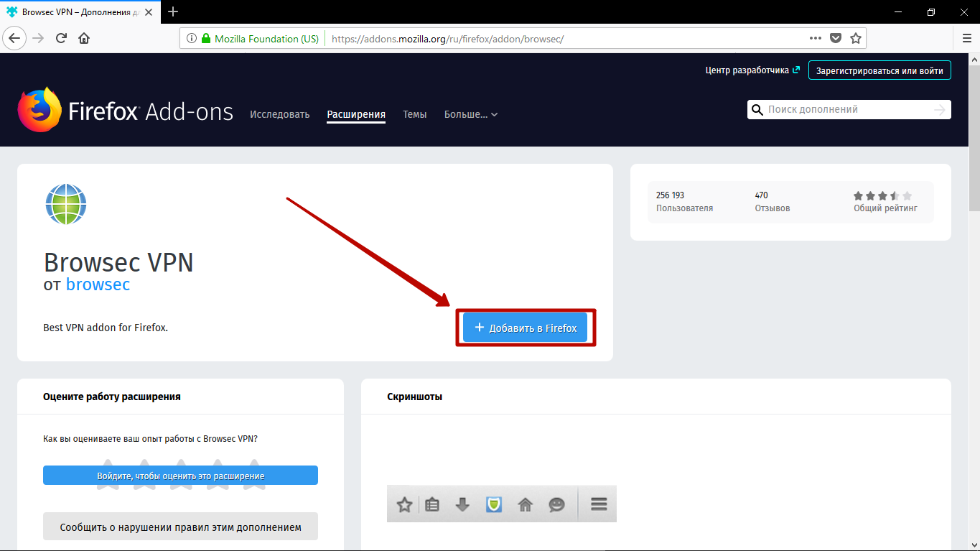Save page to Pocket icon
Screen dimensions: 980x551
(836, 38)
